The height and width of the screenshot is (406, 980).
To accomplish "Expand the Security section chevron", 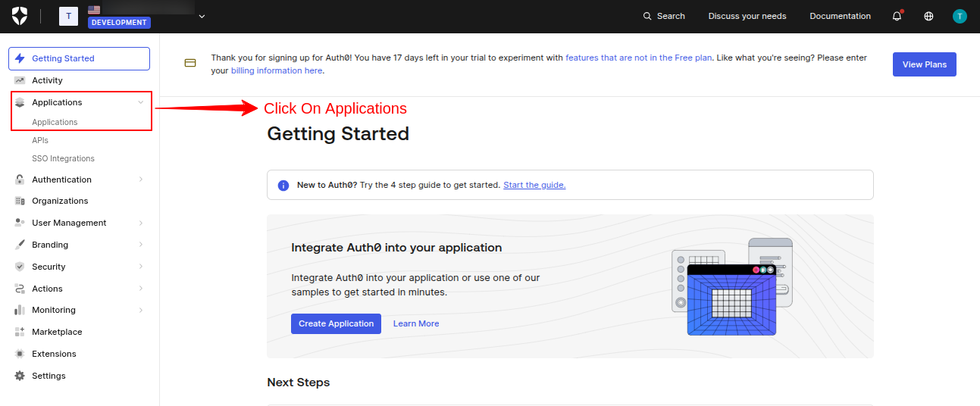I will (x=141, y=267).
